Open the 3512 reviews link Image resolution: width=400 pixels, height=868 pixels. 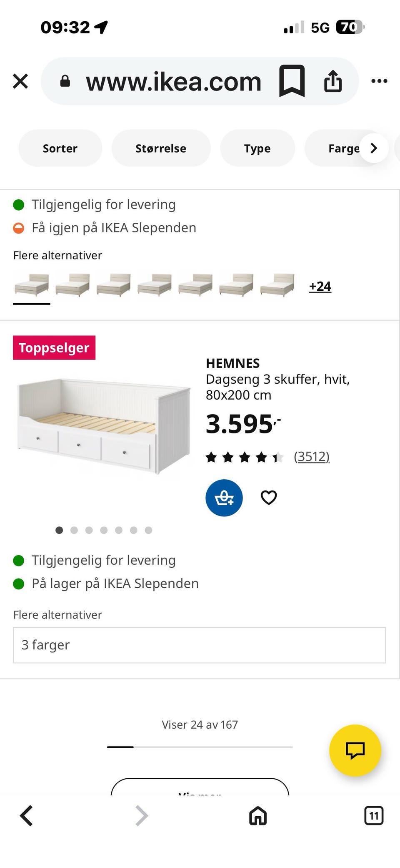pyautogui.click(x=312, y=457)
